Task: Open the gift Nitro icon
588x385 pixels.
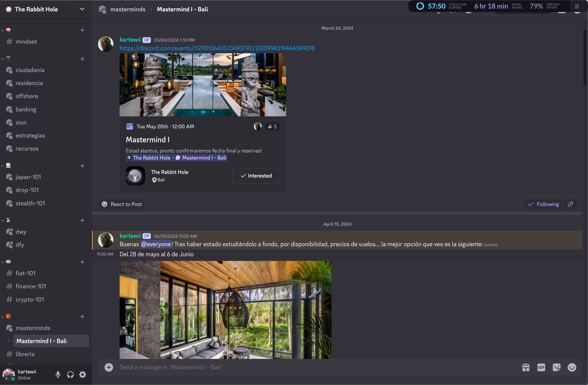Action: tap(526, 367)
